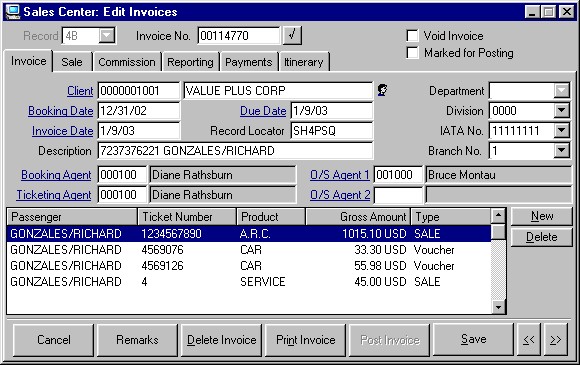
Task: Click the Invoice No. field 00114770
Action: pos(239,36)
